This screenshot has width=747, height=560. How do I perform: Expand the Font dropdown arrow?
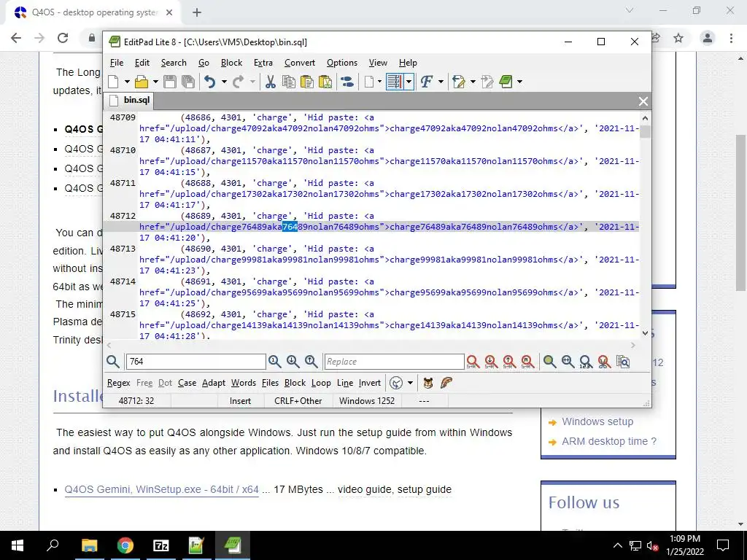pos(441,82)
